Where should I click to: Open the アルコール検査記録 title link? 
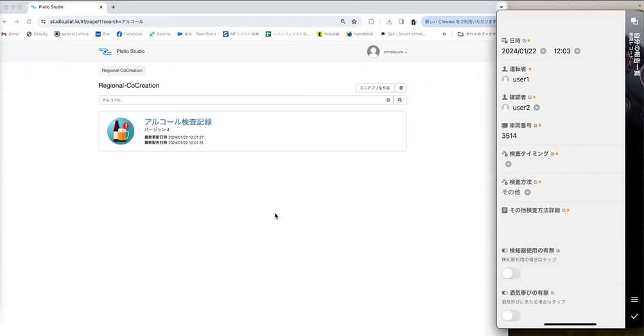pos(178,121)
